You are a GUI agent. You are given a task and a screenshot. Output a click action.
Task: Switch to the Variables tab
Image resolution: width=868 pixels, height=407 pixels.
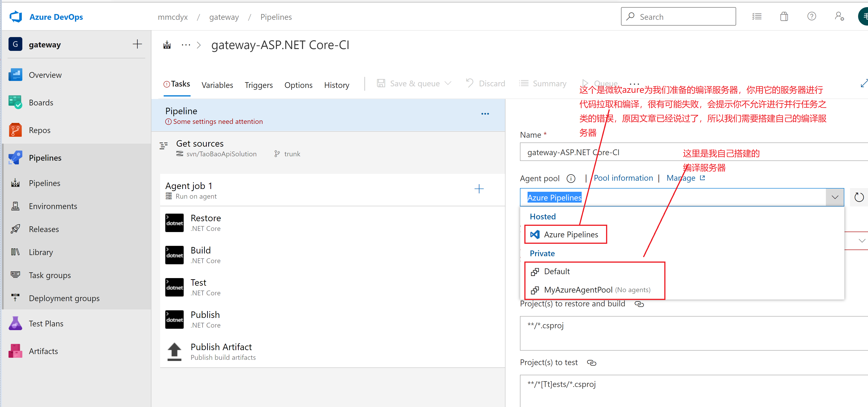217,85
